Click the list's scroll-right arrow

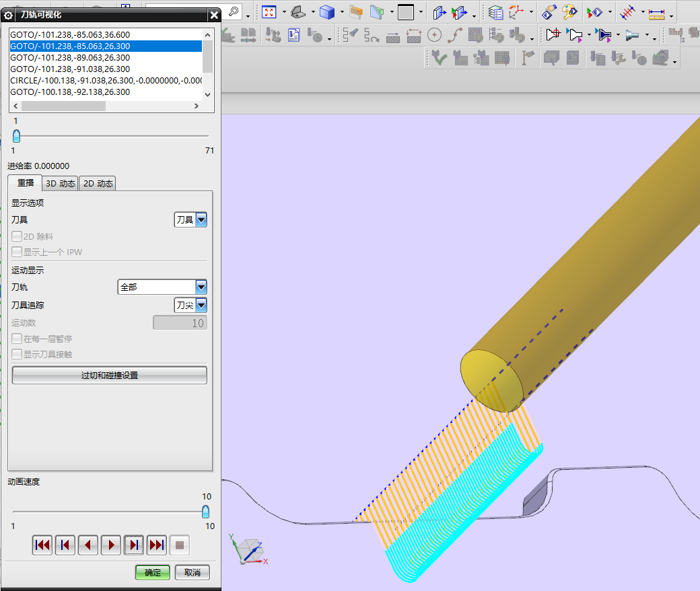[196, 106]
